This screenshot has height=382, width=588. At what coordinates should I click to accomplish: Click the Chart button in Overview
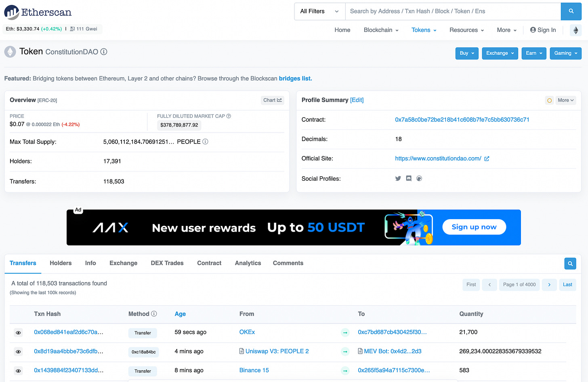(273, 100)
